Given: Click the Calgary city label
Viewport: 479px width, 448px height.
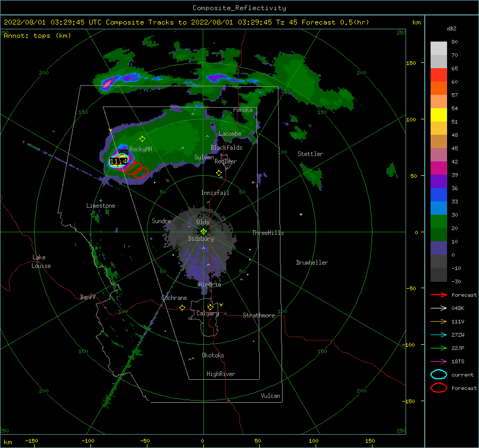Looking at the screenshot, I should pos(208,313).
